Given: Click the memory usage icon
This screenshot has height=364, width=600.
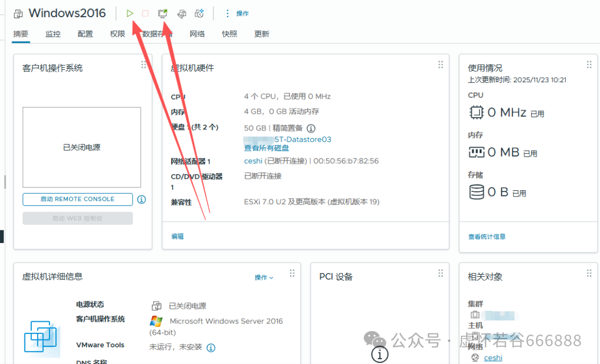Looking at the screenshot, I should pos(477,152).
